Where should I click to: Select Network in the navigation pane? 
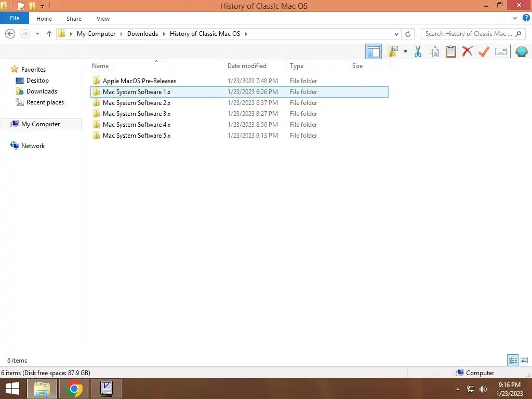pos(33,145)
